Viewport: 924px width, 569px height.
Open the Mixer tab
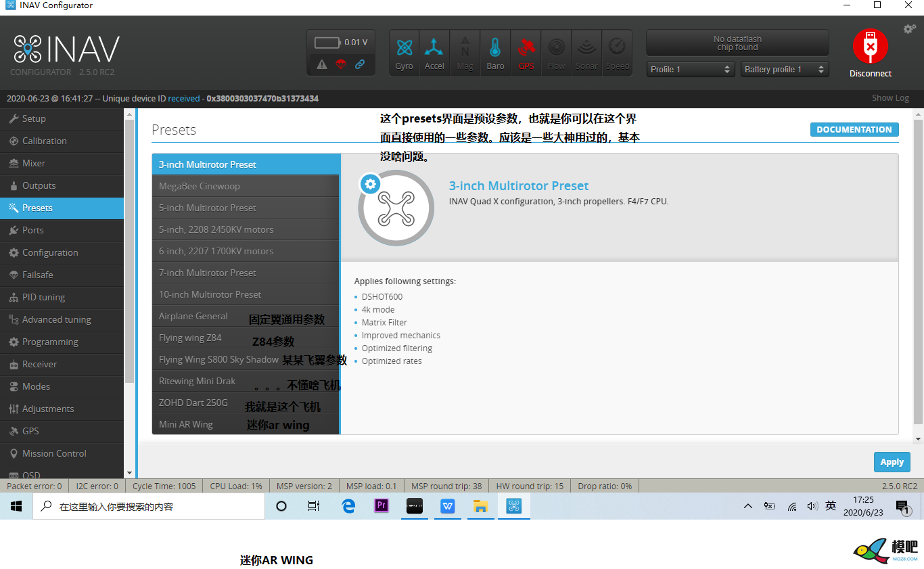pos(62,163)
